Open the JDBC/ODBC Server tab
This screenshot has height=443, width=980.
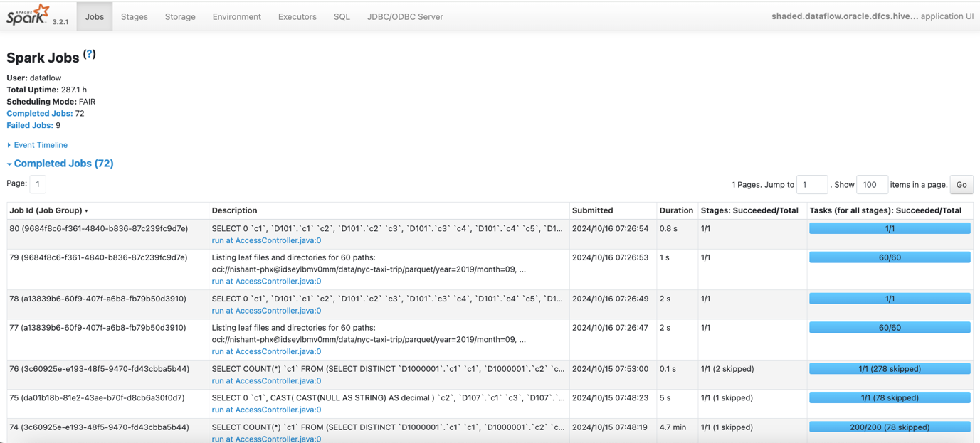tap(405, 16)
